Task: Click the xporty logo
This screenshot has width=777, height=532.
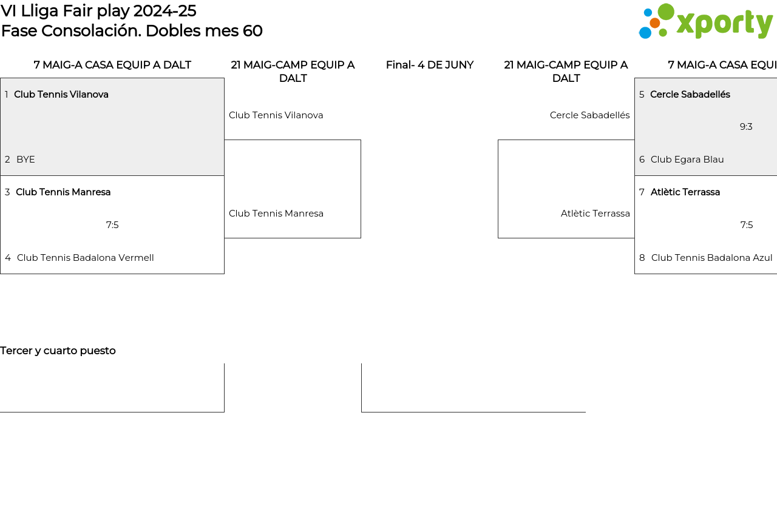Action: 705,22
